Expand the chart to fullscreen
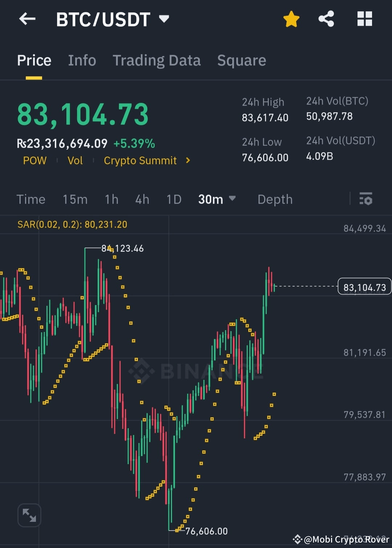The image size is (392, 548). pyautogui.click(x=29, y=515)
